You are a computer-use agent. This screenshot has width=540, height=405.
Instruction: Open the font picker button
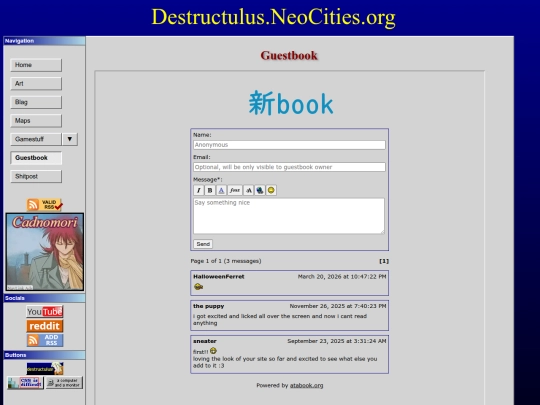tap(235, 190)
